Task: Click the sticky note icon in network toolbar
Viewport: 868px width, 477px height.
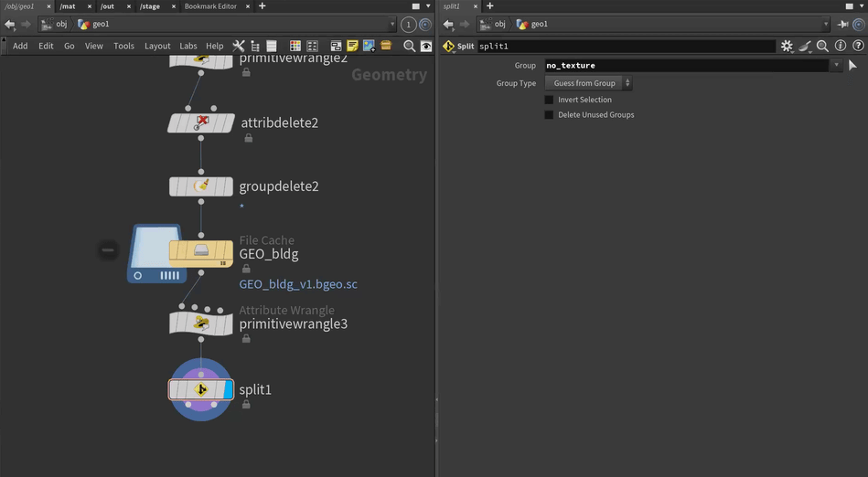Action: pos(352,46)
